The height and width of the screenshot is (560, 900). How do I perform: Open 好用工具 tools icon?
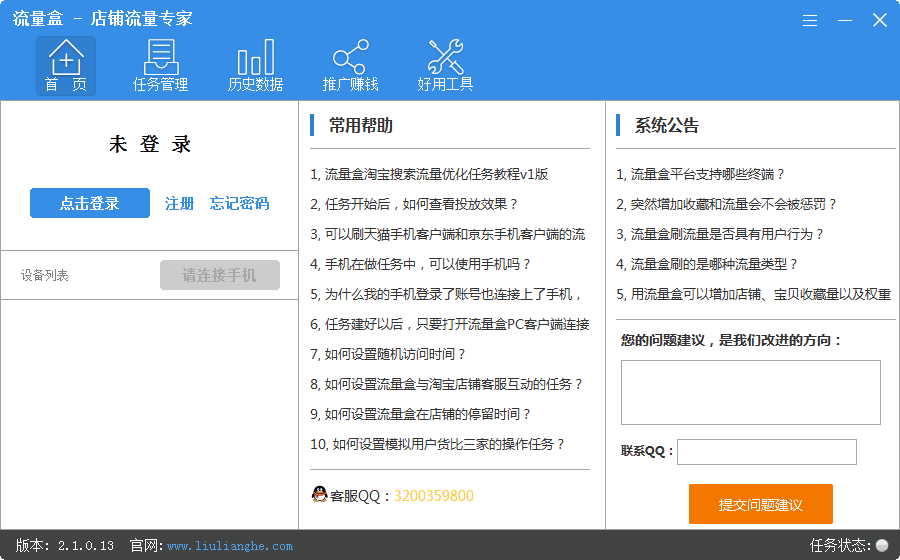click(x=445, y=59)
